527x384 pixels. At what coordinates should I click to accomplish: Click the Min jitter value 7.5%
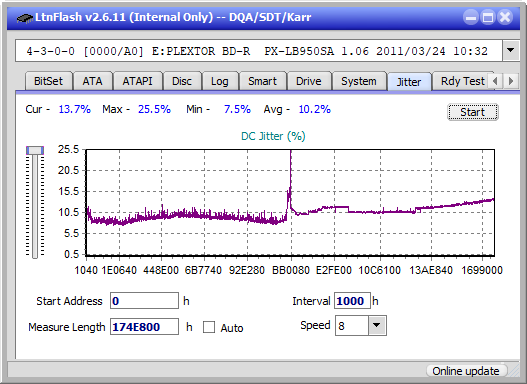click(x=237, y=109)
